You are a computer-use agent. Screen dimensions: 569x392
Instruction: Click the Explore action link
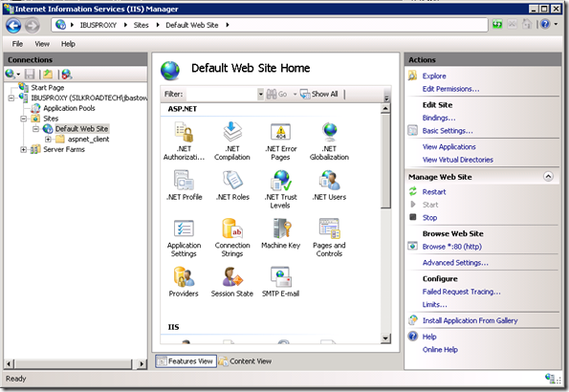click(434, 76)
